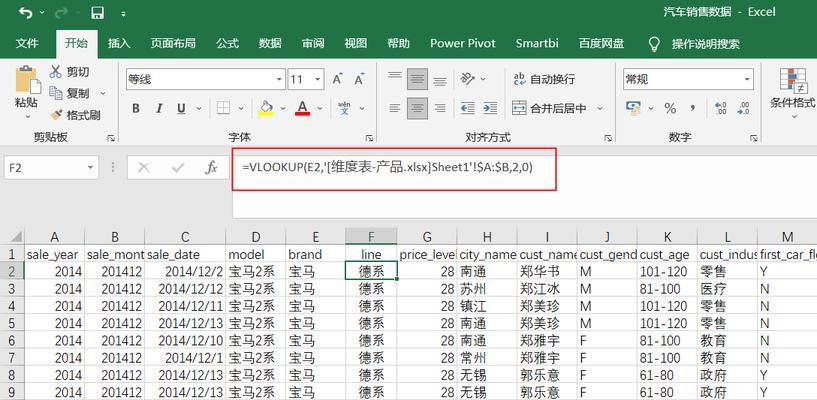
Task: Activate the Format Painter 格式刷
Action: (76, 115)
